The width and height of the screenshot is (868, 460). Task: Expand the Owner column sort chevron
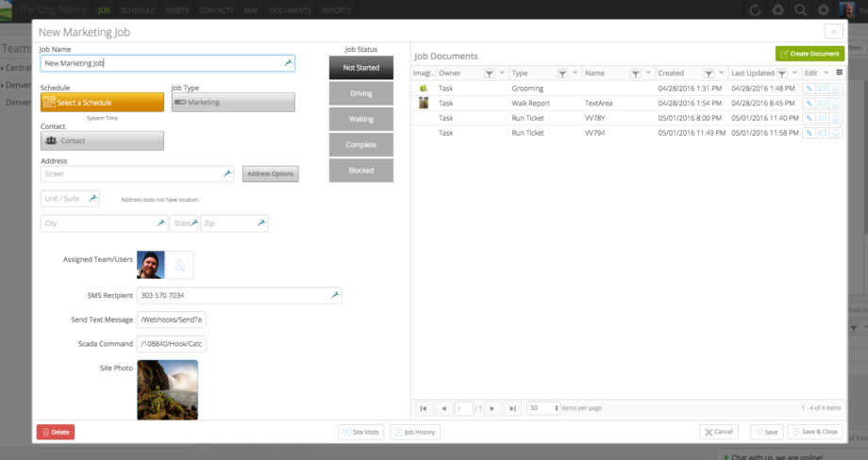[x=502, y=73]
